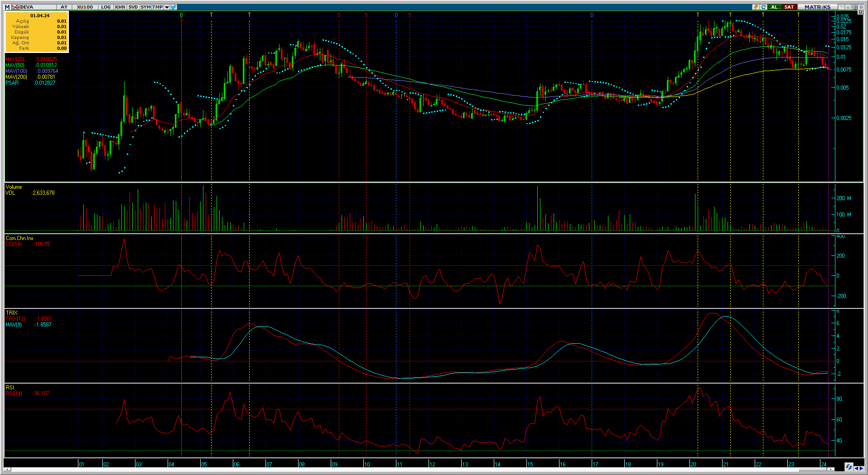Click the Com.Chn.Inx panel label

[x=19, y=238]
